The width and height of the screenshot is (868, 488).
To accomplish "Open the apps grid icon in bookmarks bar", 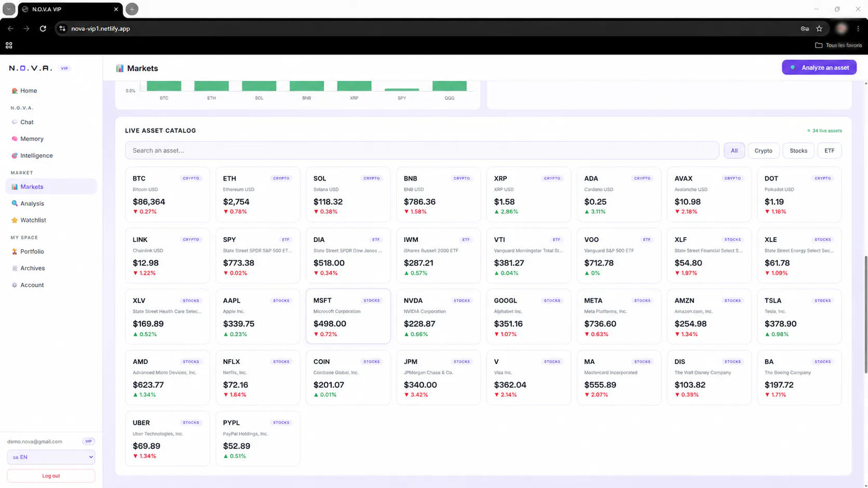I will pyautogui.click(x=9, y=45).
